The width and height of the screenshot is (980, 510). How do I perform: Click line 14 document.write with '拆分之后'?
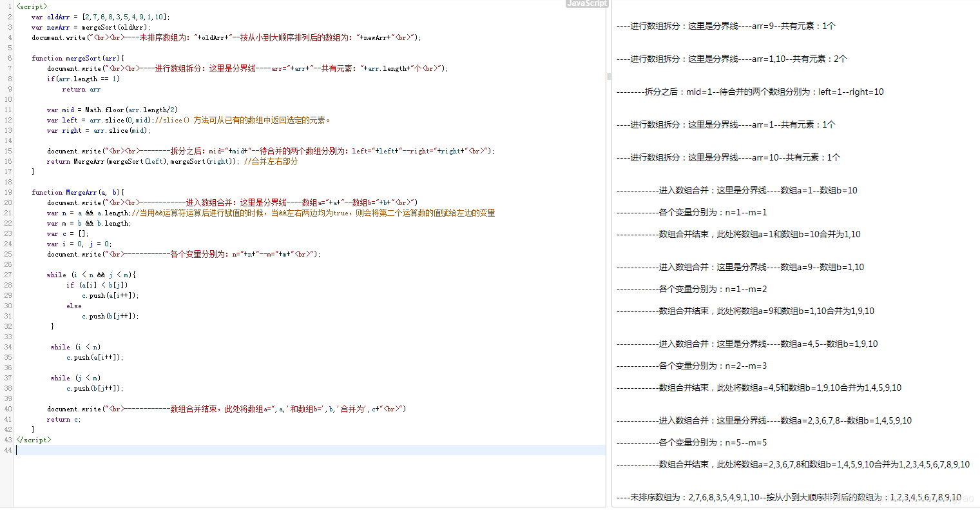click(271, 151)
